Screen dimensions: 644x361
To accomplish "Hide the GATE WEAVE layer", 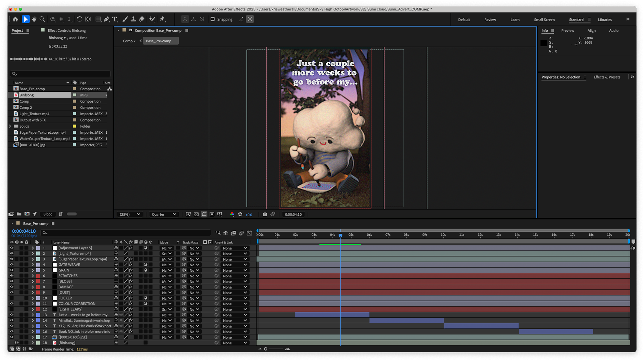I will click(12, 265).
